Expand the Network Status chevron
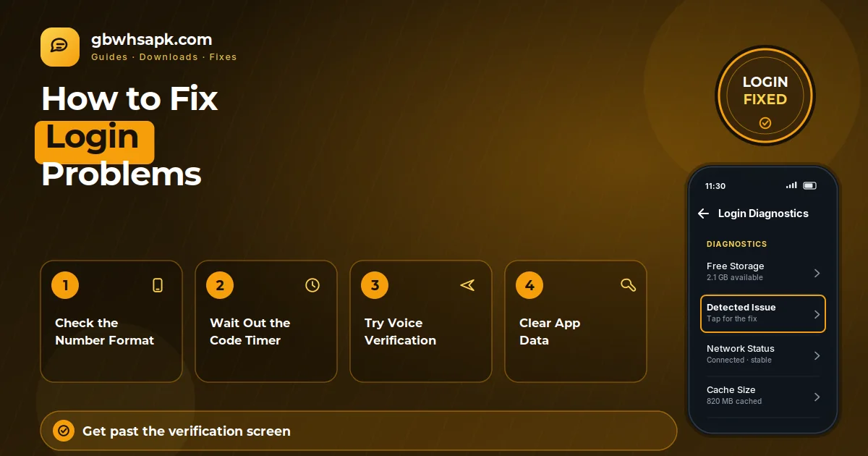 coord(817,355)
